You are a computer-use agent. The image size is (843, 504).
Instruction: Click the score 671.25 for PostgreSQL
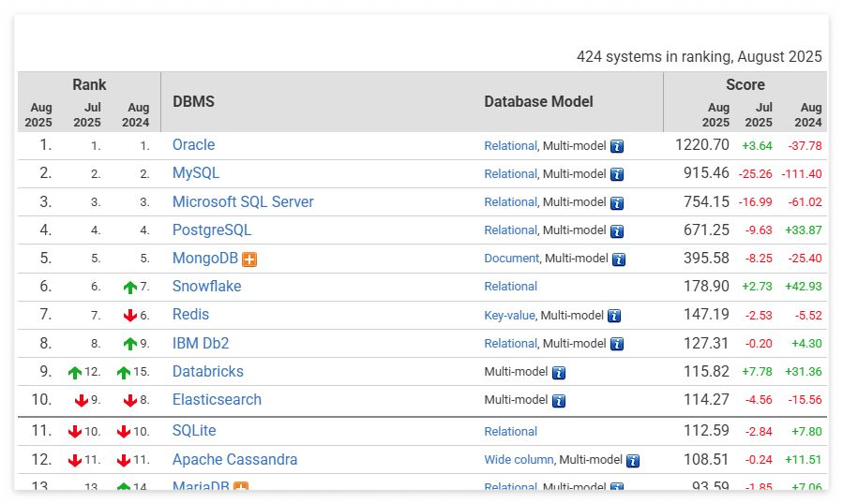pyautogui.click(x=706, y=230)
